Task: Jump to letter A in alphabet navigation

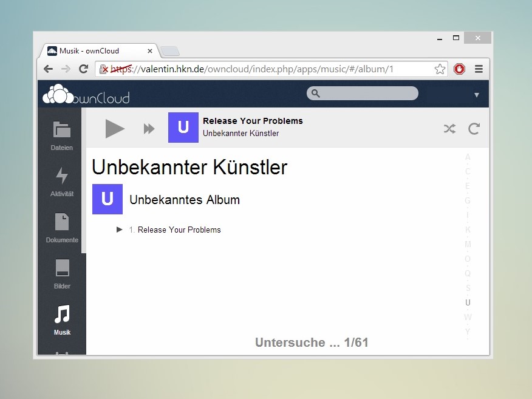Action: (468, 157)
